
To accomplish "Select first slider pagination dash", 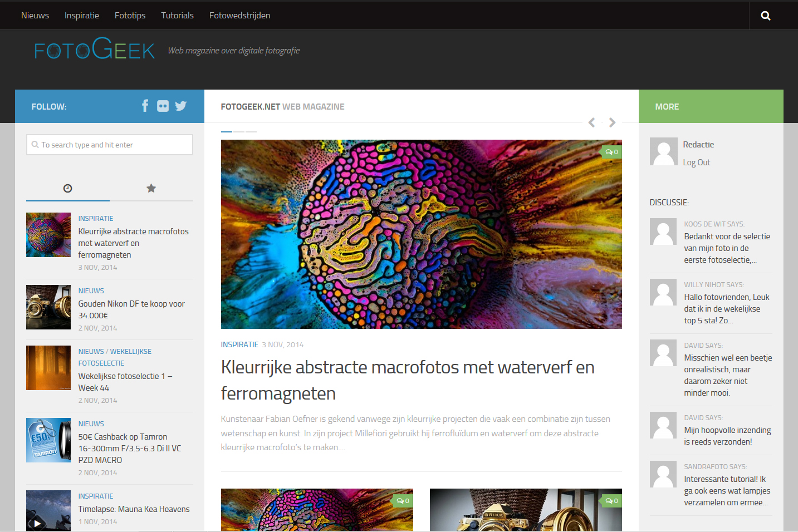I will click(227, 132).
